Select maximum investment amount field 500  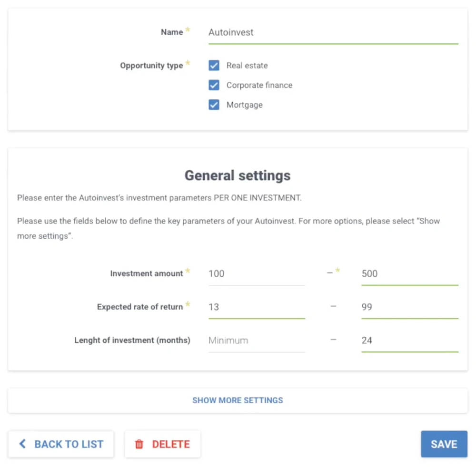pos(409,274)
